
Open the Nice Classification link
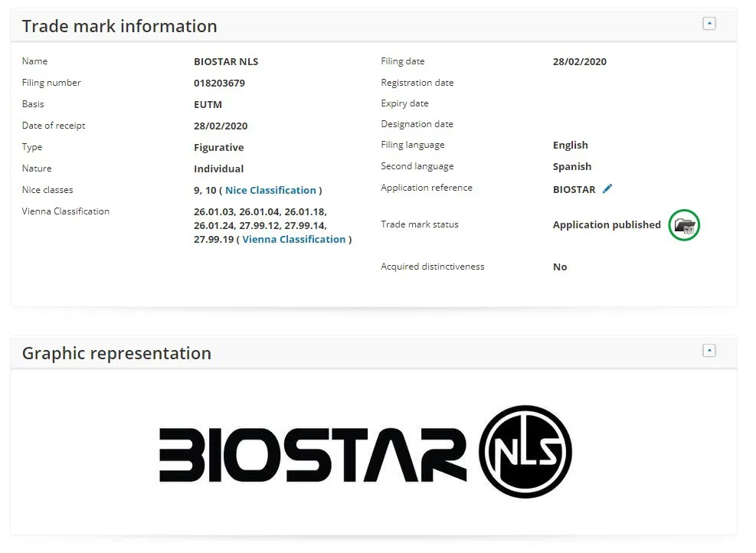click(270, 190)
